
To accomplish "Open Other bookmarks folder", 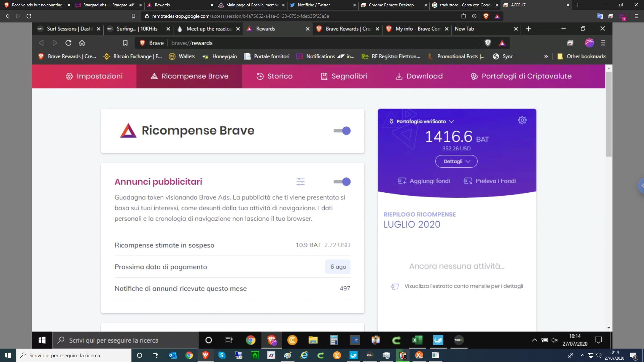I will point(582,56).
